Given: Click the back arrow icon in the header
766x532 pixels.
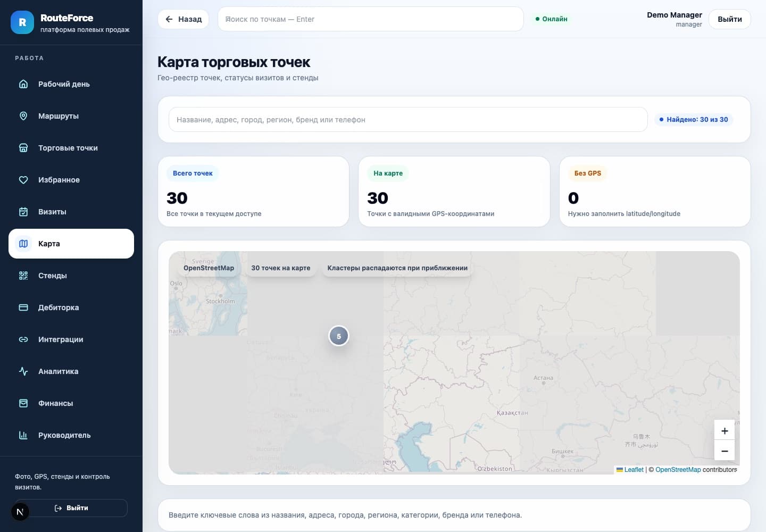Looking at the screenshot, I should click(169, 19).
